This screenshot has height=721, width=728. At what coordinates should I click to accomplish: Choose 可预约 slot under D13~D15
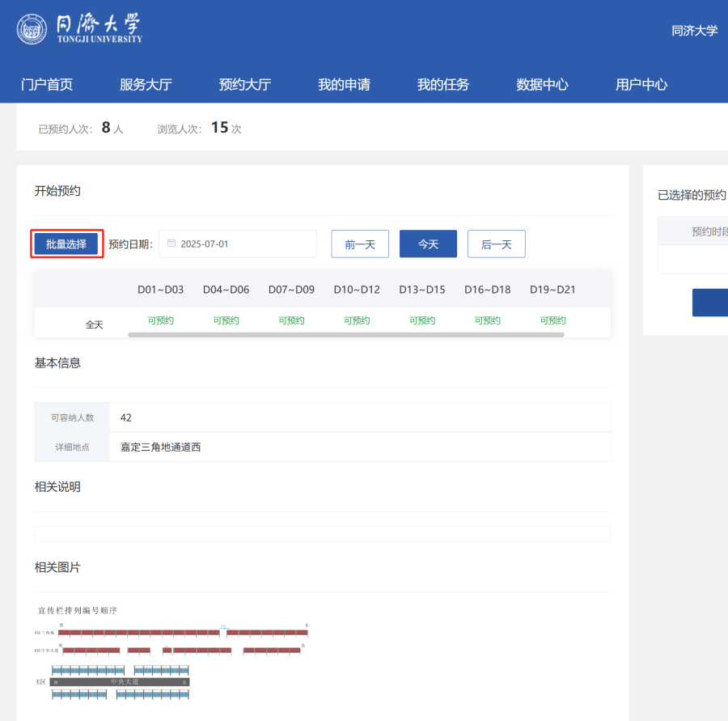point(422,320)
